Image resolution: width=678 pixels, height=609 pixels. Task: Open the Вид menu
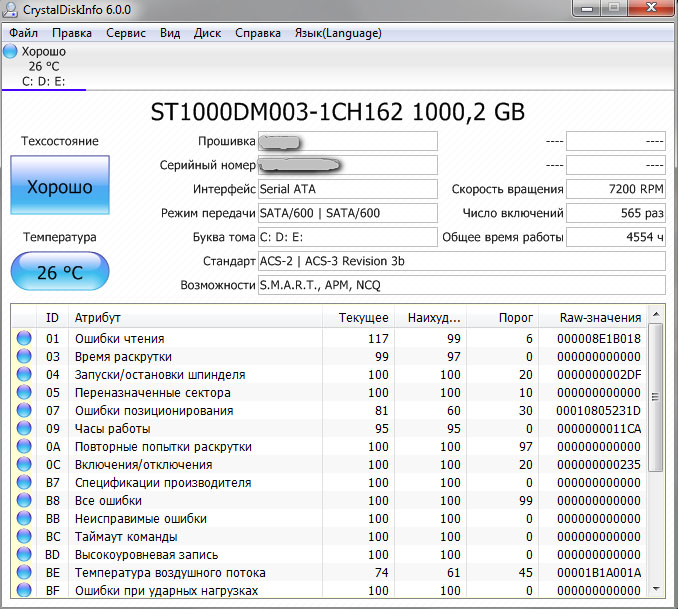point(170,33)
